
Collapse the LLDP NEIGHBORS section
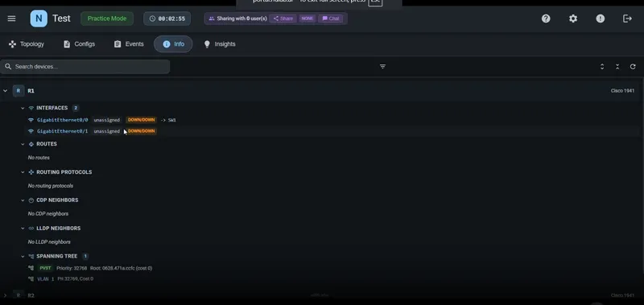[x=23, y=229]
